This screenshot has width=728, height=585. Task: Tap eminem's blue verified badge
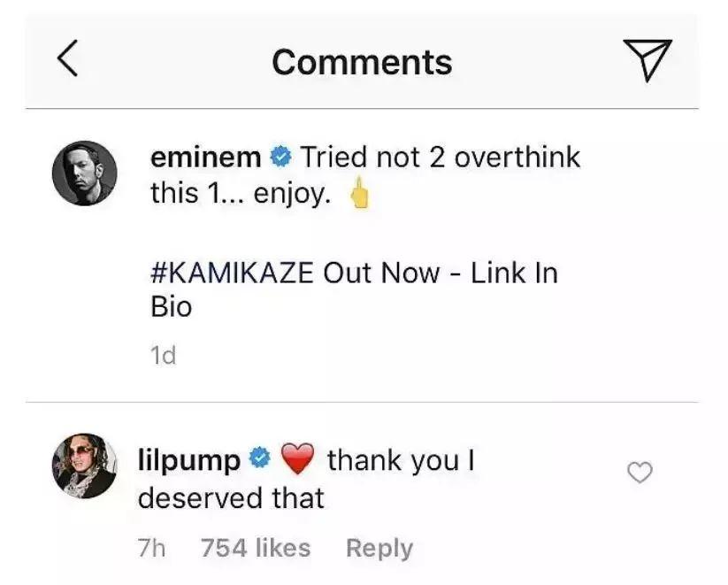tap(280, 158)
